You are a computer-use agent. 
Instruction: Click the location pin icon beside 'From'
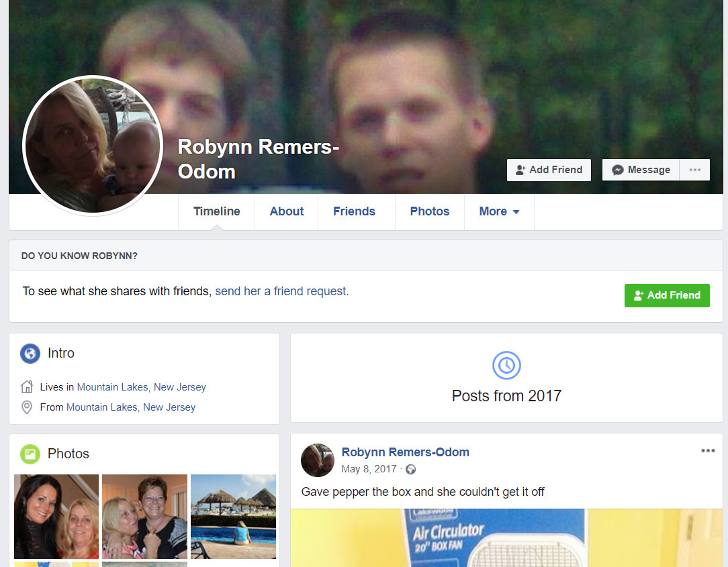point(27,407)
